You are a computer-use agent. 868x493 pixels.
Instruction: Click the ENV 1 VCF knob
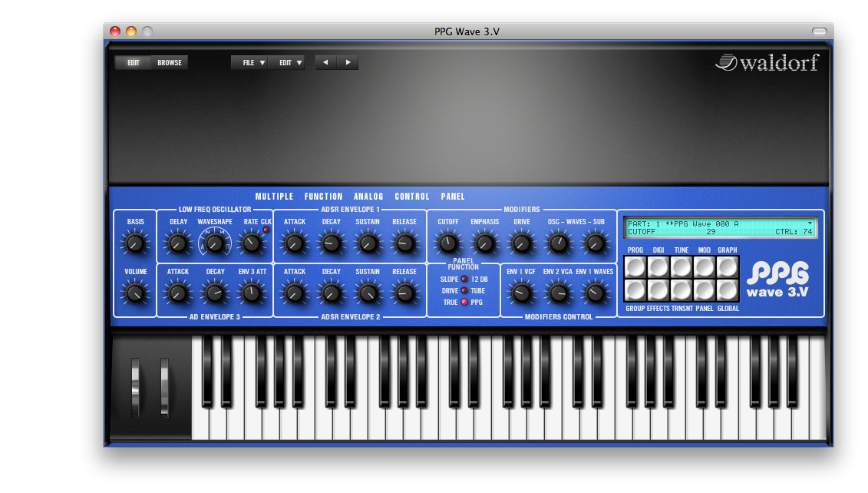tap(521, 293)
